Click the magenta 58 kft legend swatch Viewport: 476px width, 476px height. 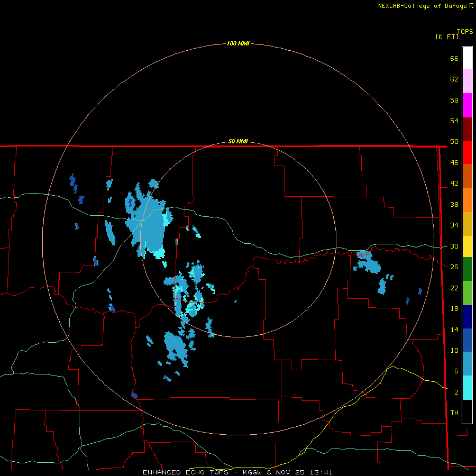tap(467, 105)
